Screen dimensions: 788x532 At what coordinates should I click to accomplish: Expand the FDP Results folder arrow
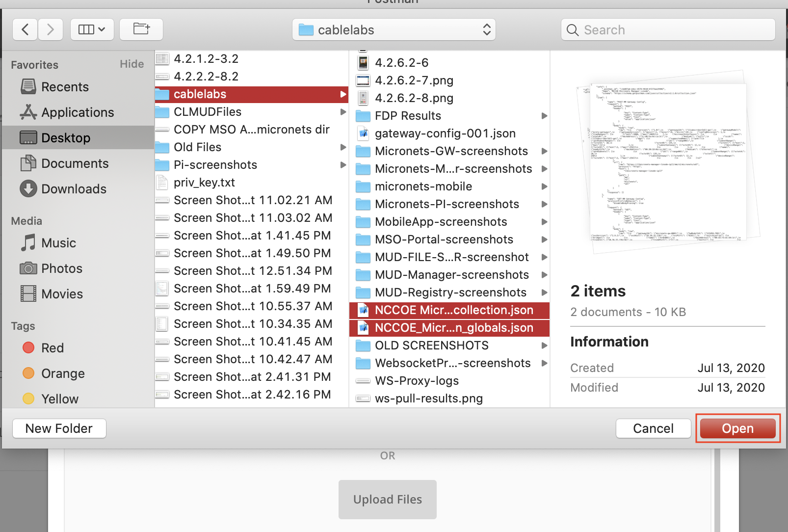coord(544,116)
